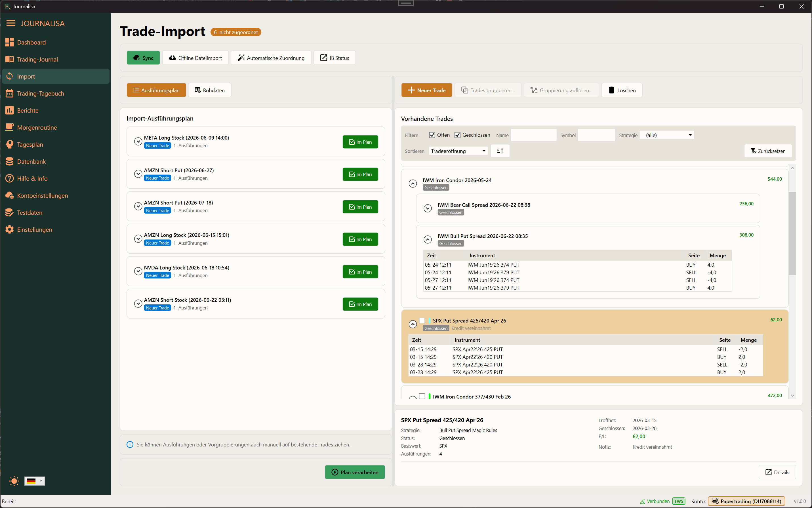
Task: Open Einstellungen in sidebar
Action: coord(55,229)
